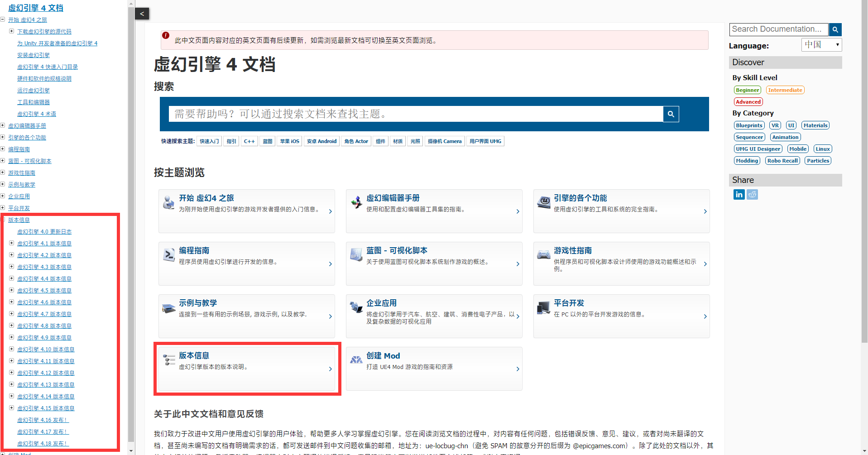Screen dimensions: 868x455
Task: Filter by Intermediate skill level
Action: pos(785,90)
